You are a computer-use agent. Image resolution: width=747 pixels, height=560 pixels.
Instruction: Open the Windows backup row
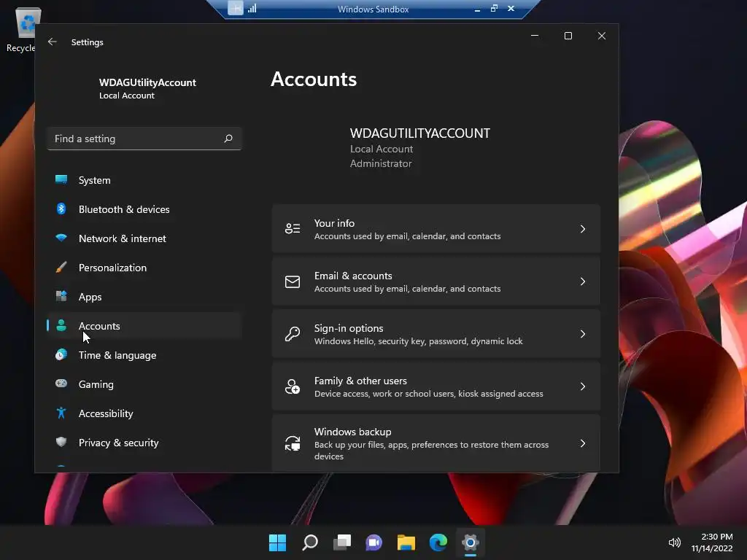point(436,443)
